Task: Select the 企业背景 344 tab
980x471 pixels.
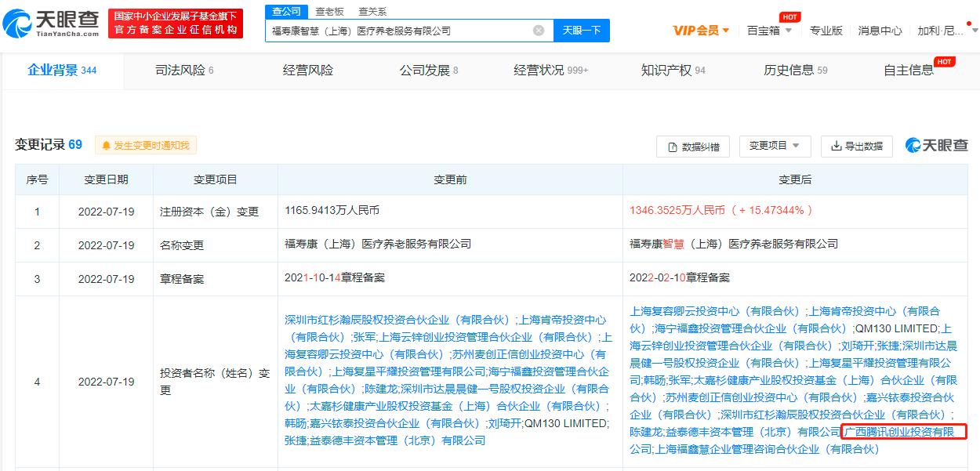Action: [62, 71]
